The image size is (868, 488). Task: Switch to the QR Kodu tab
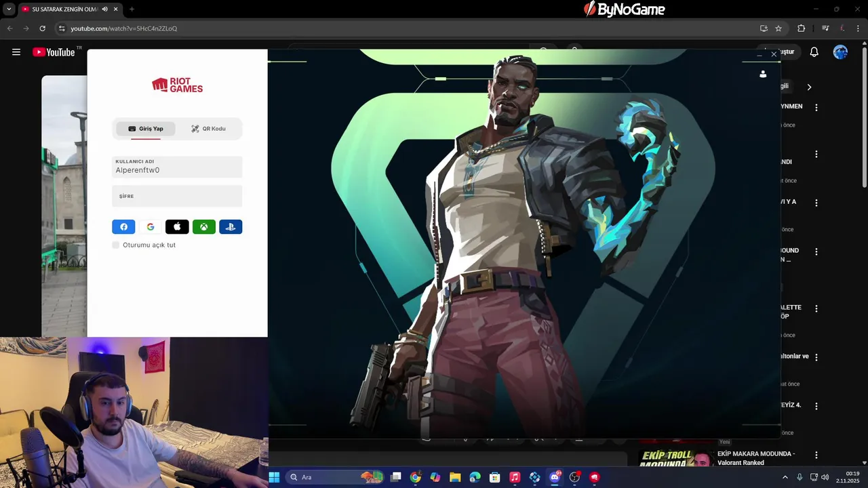coord(208,129)
